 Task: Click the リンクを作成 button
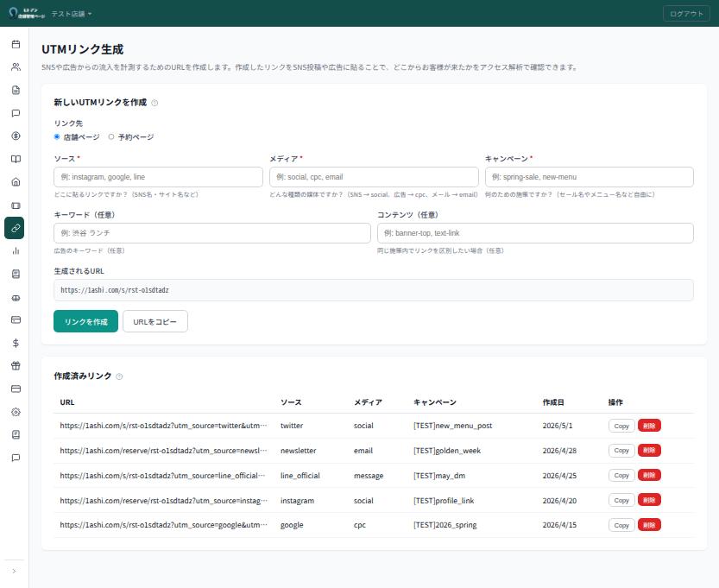coord(85,321)
